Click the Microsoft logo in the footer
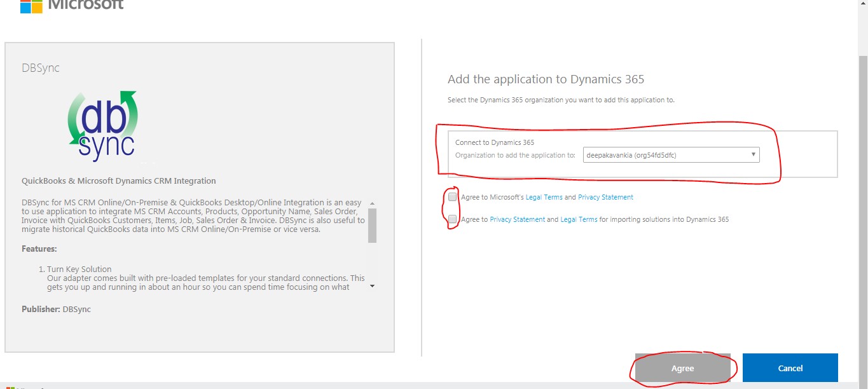This screenshot has height=389, width=868. pyautogui.click(x=11, y=387)
